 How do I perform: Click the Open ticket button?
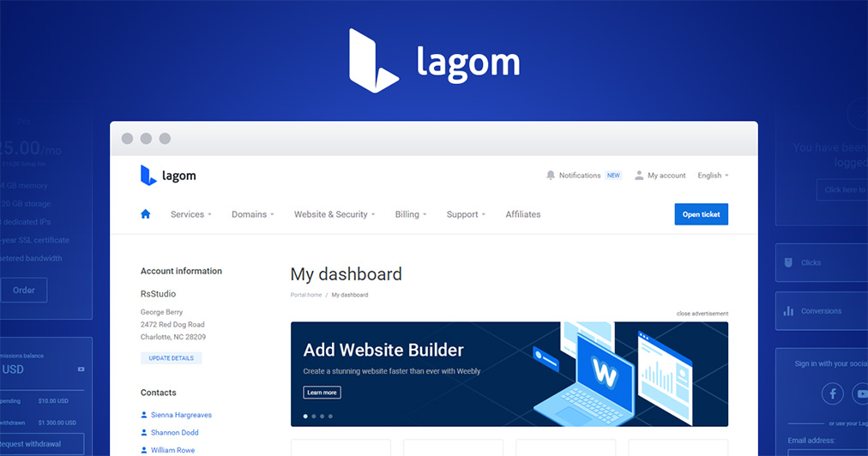click(702, 214)
